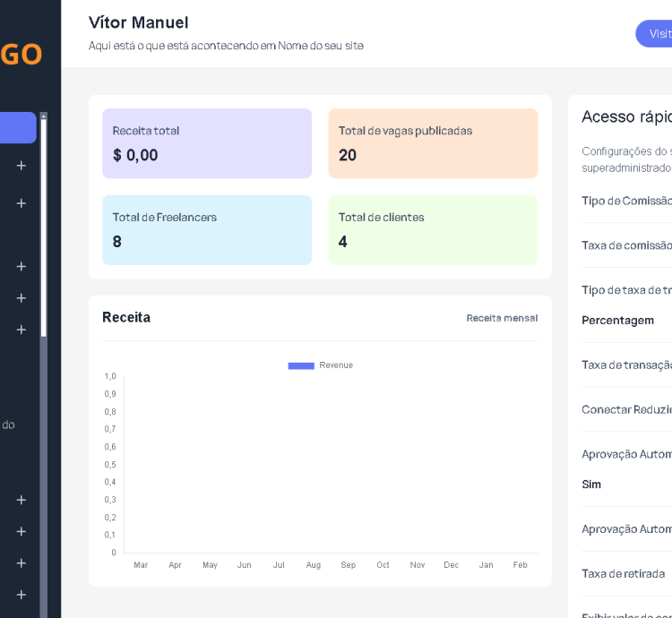The image size is (672, 618).
Task: Click the orange GO logo
Action: tap(21, 55)
